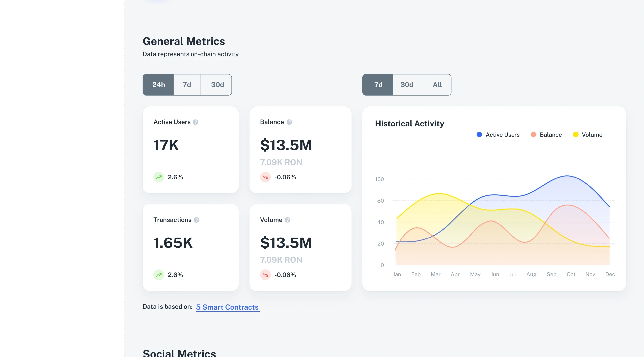
Task: Click the Balance legend label in chart
Action: pyautogui.click(x=551, y=135)
